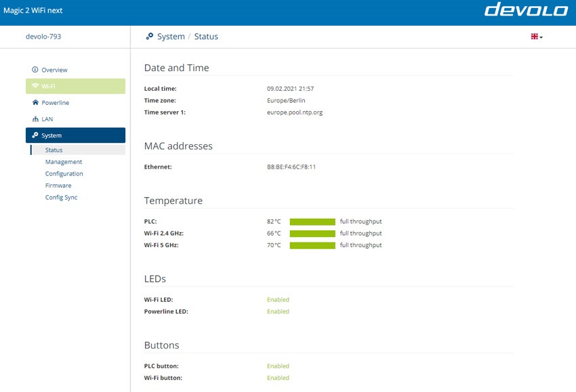Open the Management submenu page
This screenshot has width=576, height=392.
coord(64,162)
